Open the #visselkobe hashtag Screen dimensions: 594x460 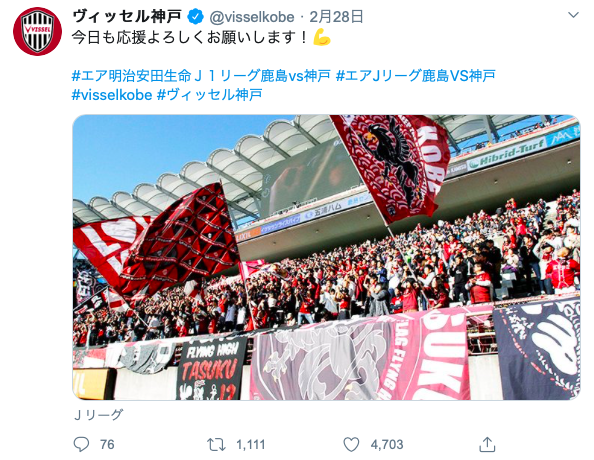click(x=112, y=95)
